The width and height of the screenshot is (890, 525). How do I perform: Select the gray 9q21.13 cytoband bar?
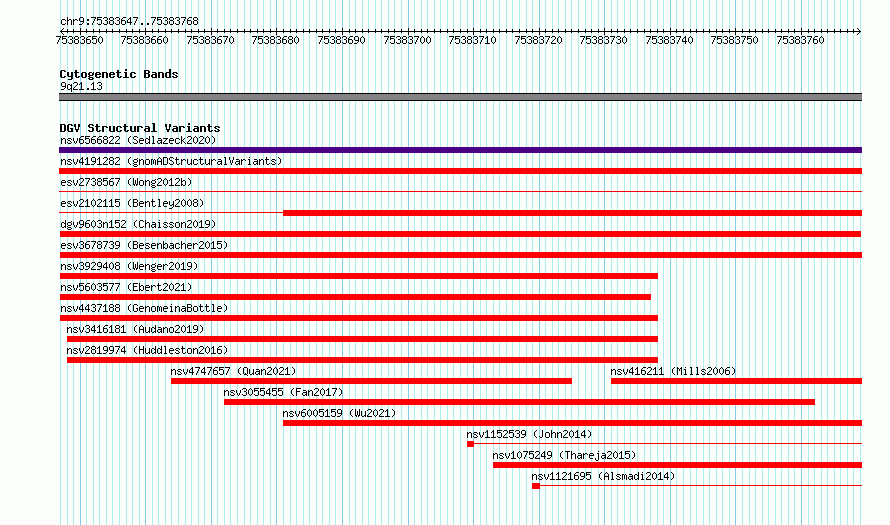coord(460,97)
